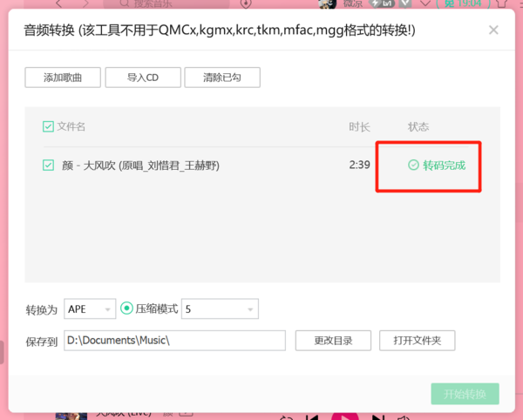Viewport: 523px width, 420px height.
Task: Click the forward arrow in background window
Action: click(86, 3)
